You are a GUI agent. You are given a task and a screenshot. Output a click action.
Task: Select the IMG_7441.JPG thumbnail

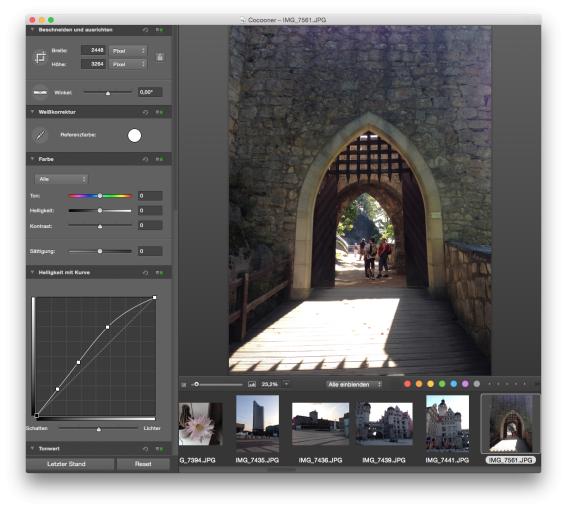click(447, 423)
